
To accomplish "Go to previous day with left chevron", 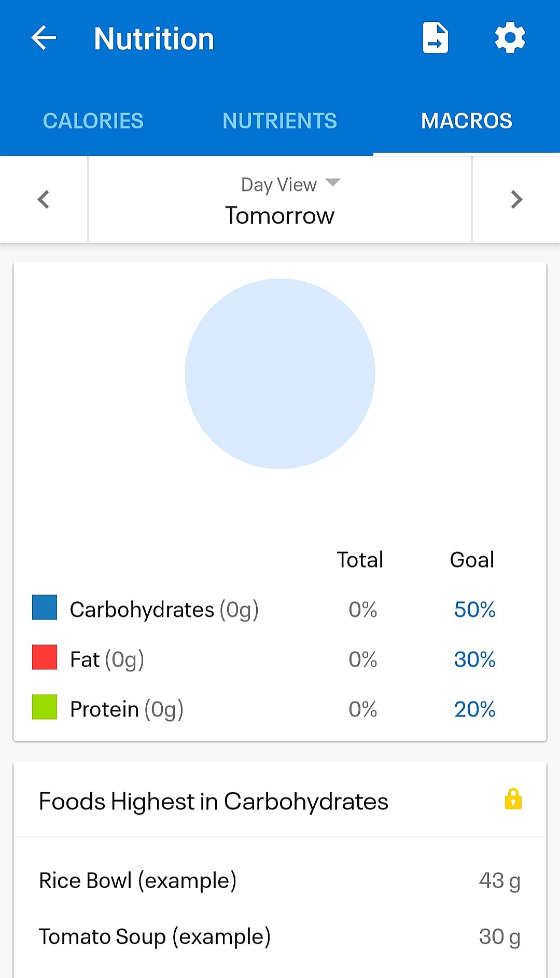I will click(44, 200).
